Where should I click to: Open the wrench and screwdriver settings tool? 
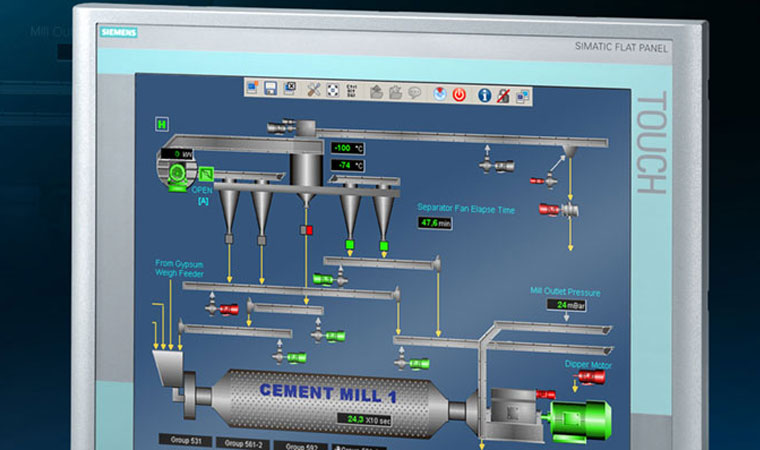pyautogui.click(x=314, y=90)
